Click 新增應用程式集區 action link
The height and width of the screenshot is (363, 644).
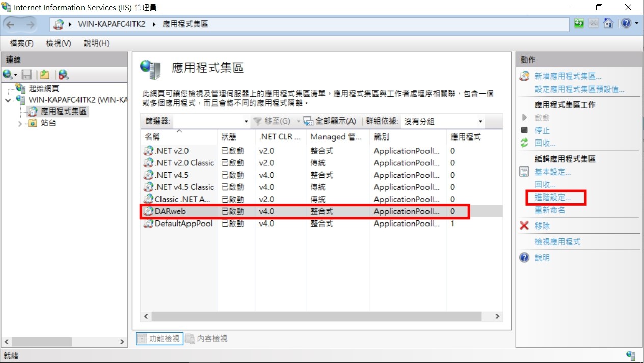[568, 76]
